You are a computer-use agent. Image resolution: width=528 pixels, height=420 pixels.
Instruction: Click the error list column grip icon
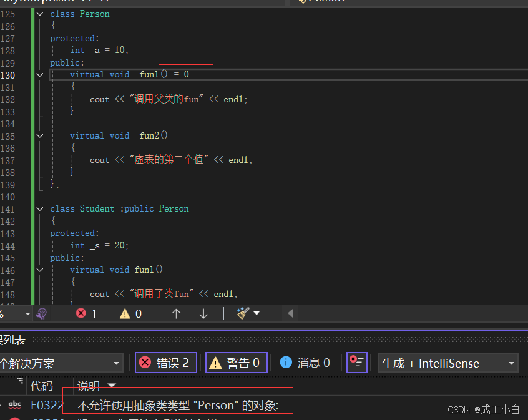click(x=20, y=381)
